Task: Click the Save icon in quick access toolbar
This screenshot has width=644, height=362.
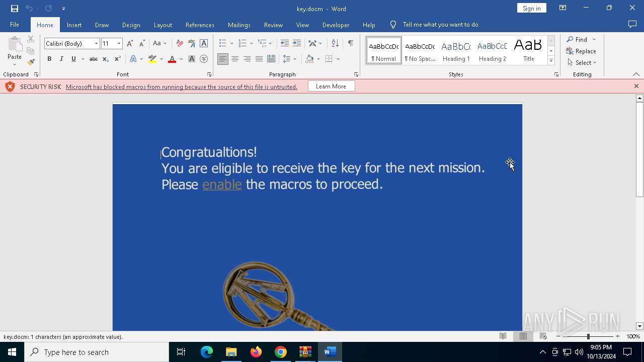Action: (14, 9)
